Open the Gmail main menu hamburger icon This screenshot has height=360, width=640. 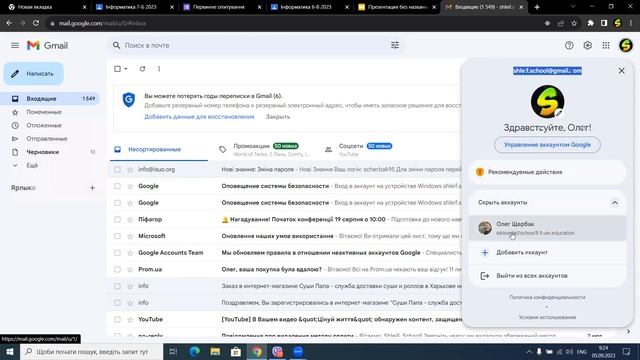point(15,45)
